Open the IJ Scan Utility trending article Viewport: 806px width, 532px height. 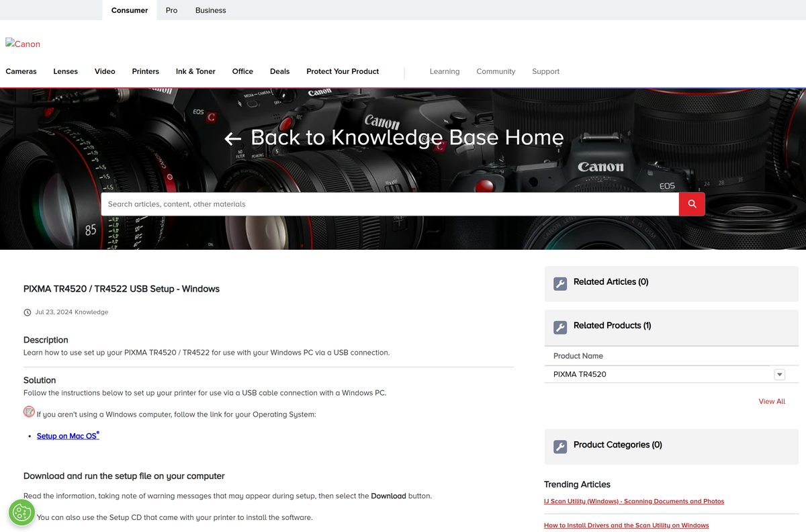tap(634, 501)
